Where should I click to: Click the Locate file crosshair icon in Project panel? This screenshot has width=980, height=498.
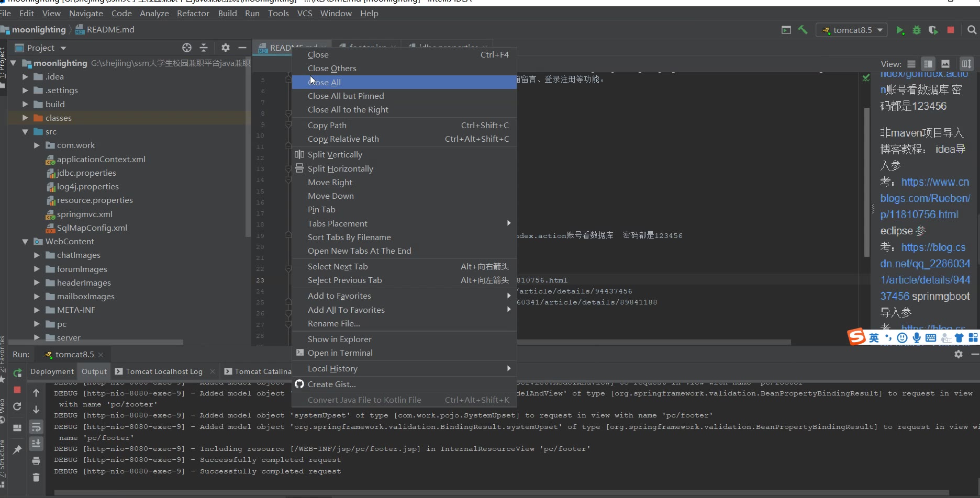[x=187, y=48]
